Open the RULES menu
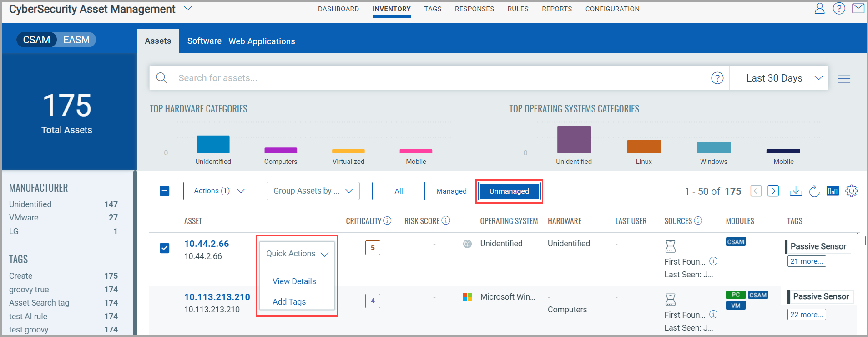This screenshot has width=868, height=337. coord(518,9)
